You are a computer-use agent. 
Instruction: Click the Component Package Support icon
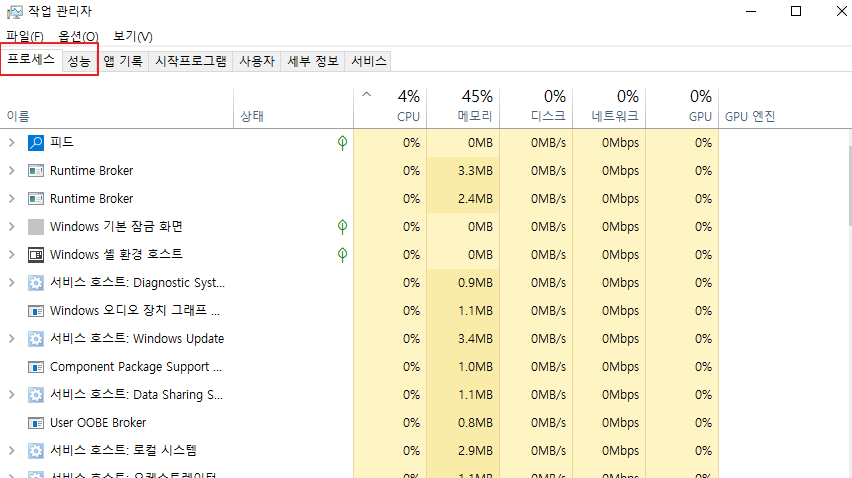coord(36,367)
